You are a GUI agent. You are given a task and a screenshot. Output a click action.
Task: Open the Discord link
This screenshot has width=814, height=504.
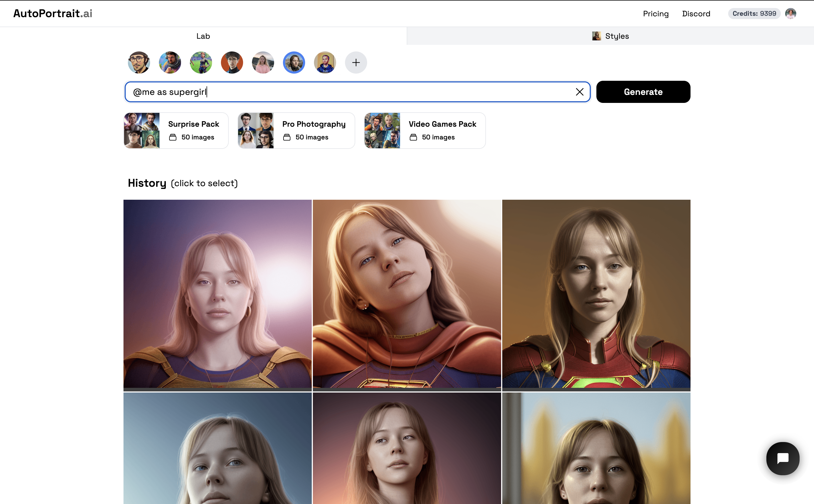696,14
